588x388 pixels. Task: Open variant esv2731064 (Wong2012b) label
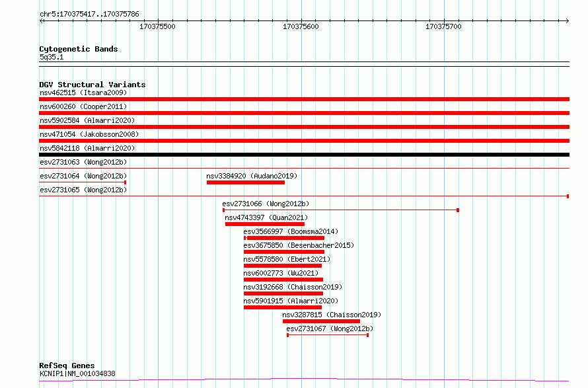pos(83,176)
